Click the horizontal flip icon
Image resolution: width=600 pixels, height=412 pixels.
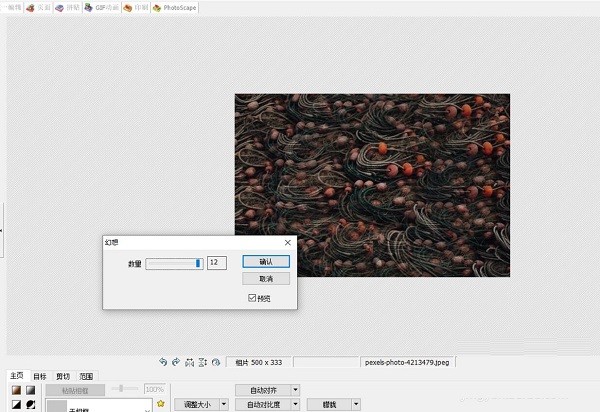pyautogui.click(x=189, y=362)
